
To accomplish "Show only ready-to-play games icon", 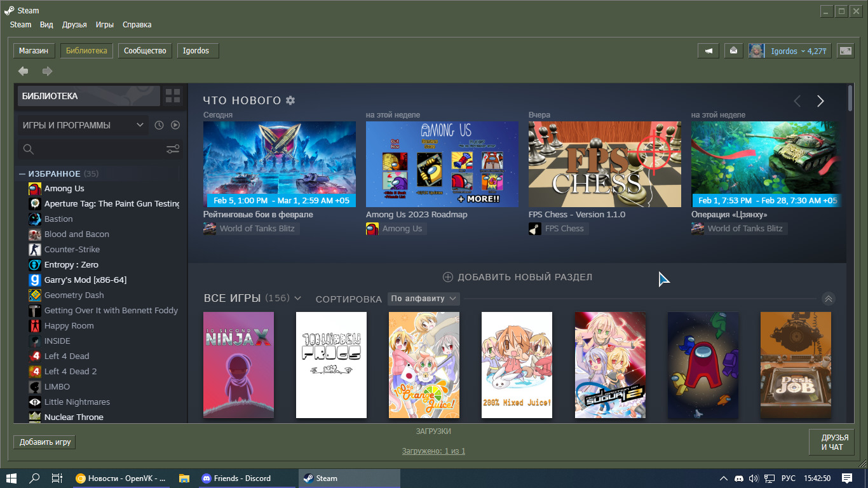I will [x=175, y=125].
